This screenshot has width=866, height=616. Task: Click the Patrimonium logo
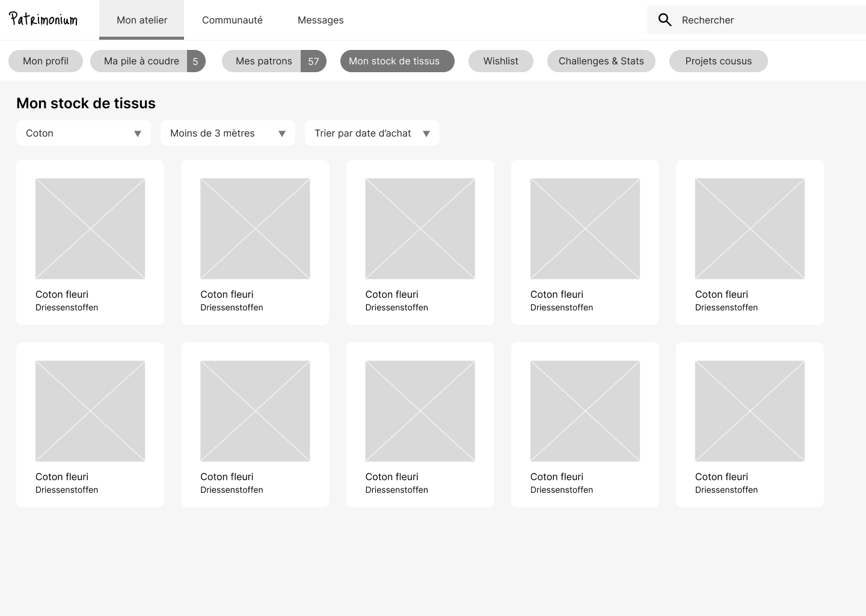pos(43,20)
